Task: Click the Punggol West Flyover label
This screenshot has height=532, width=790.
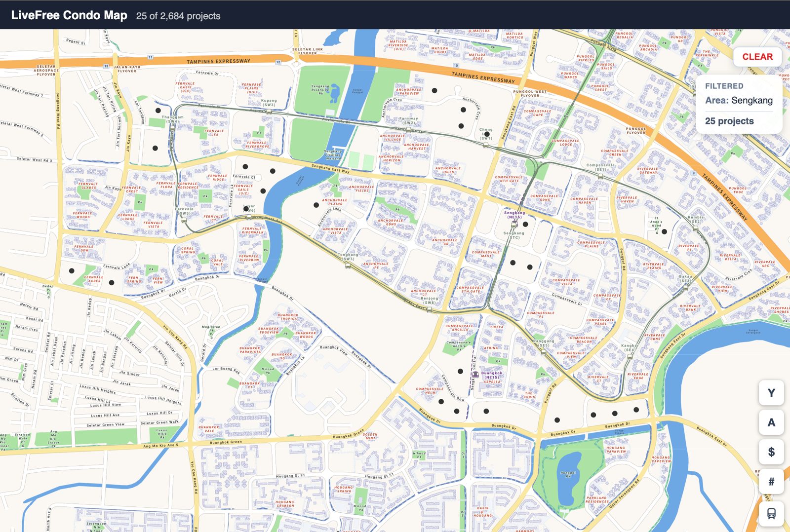Action: coord(530,93)
